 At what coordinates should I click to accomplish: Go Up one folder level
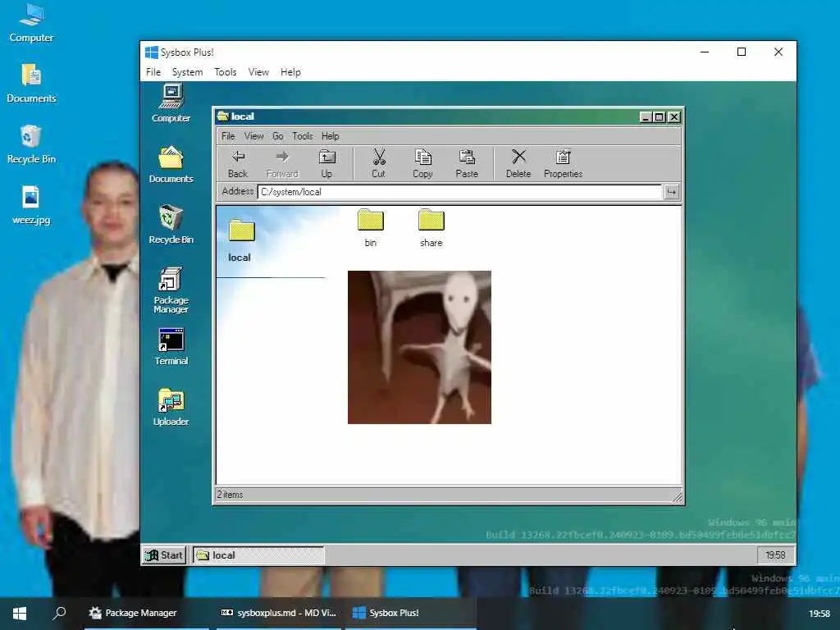click(x=326, y=164)
